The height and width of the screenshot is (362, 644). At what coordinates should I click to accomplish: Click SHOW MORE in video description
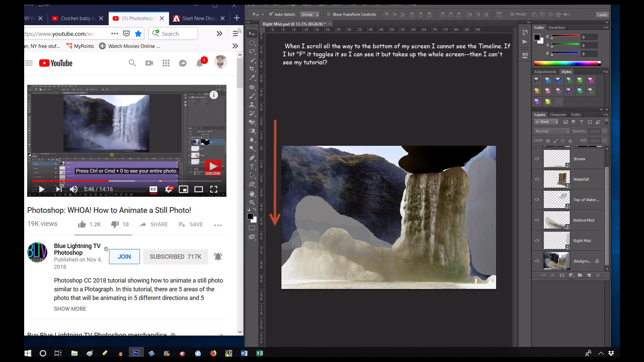pos(70,309)
